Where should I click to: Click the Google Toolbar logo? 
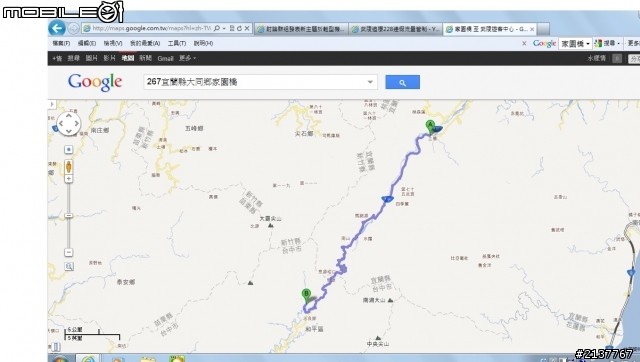coord(544,43)
